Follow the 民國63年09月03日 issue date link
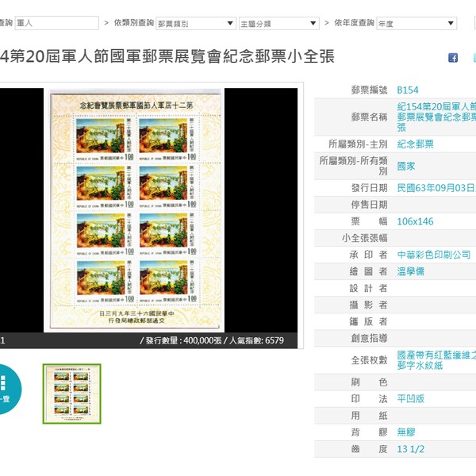 pyautogui.click(x=436, y=188)
